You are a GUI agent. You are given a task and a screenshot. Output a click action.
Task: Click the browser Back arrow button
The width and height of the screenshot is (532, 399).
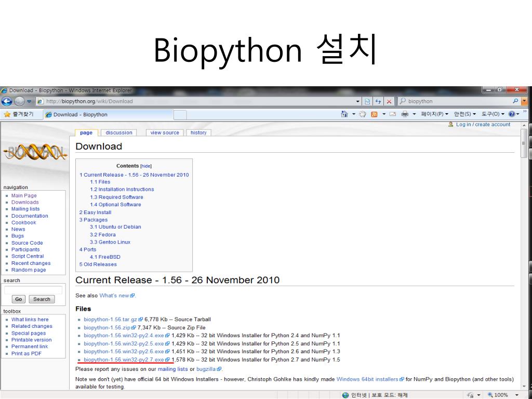tap(7, 101)
